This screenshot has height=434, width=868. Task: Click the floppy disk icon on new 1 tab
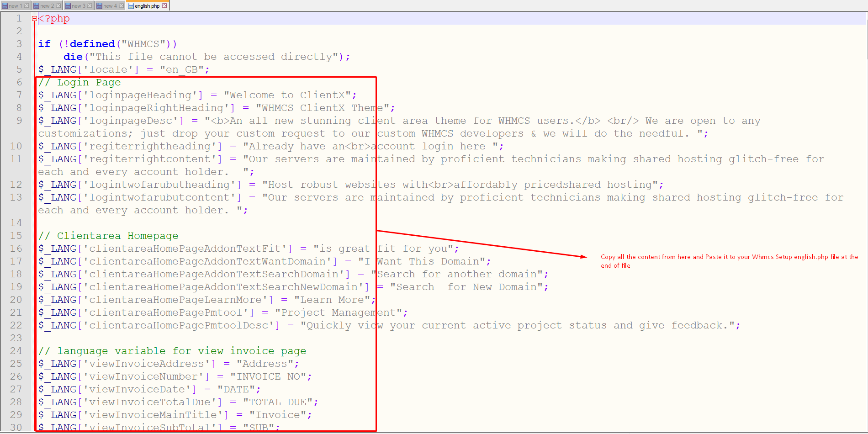coord(5,6)
